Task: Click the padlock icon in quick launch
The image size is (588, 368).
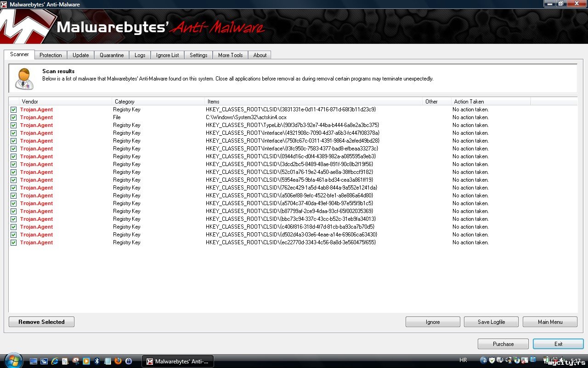Action: click(x=129, y=361)
